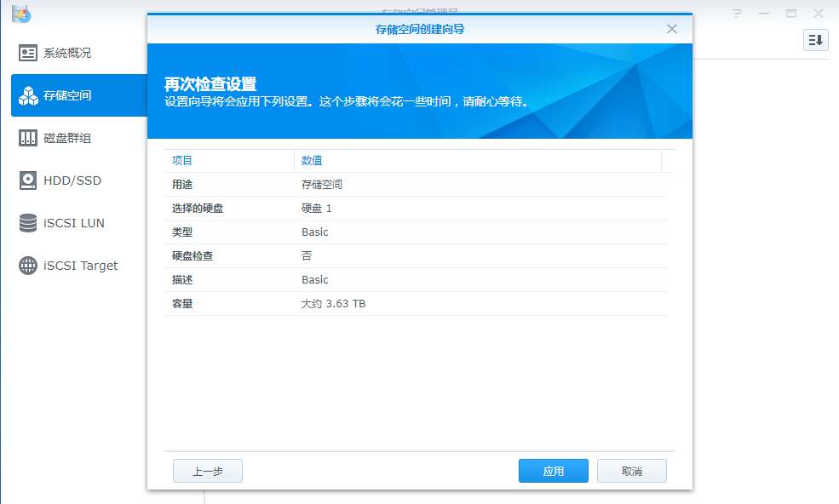Click the Storage Manager app icon in title bar

(x=21, y=14)
